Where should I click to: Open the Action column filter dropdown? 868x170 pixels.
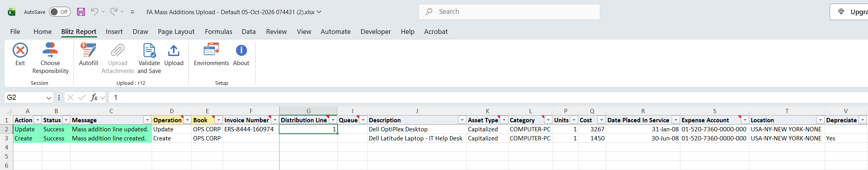coord(38,120)
